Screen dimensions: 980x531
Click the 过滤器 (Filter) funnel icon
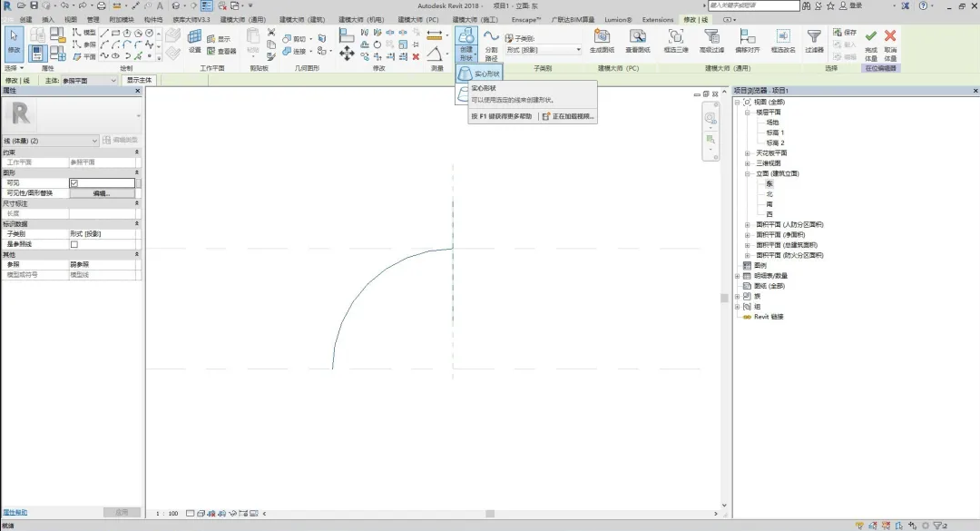pos(814,40)
